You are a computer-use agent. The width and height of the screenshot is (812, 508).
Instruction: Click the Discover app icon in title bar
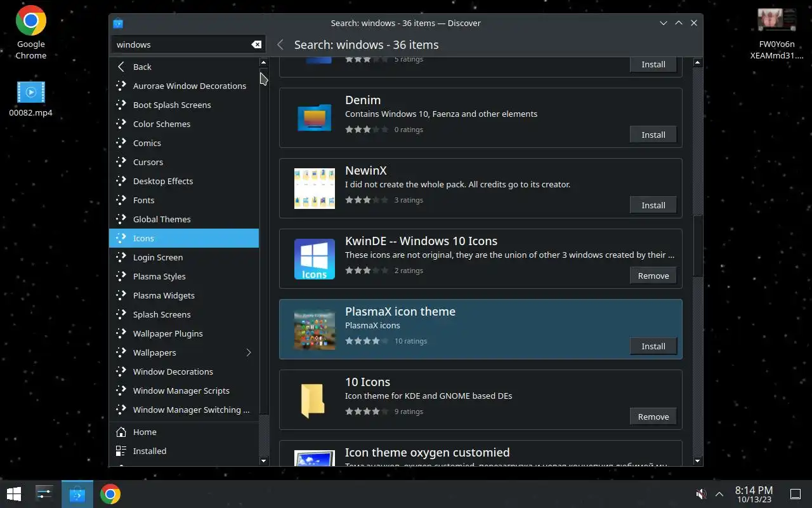(118, 23)
